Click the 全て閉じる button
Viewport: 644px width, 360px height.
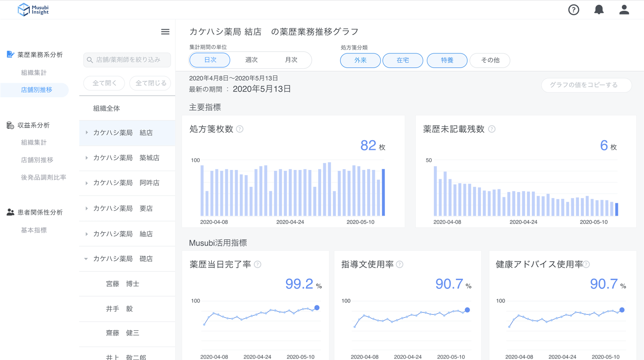point(151,83)
